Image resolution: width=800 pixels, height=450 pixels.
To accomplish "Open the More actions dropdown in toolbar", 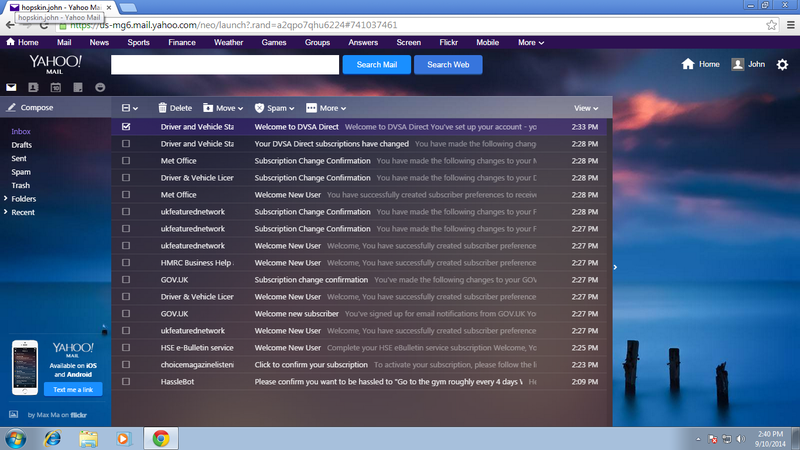I will 326,108.
